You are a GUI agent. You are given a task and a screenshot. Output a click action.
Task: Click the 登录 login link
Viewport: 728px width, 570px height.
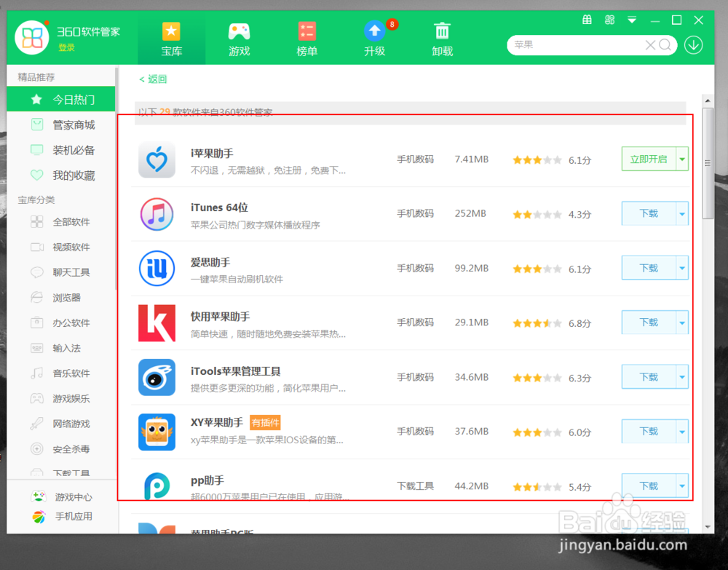click(66, 47)
